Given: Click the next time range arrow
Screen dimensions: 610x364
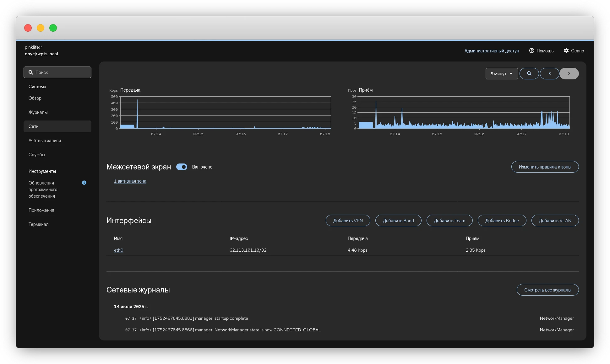Looking at the screenshot, I should coord(569,73).
